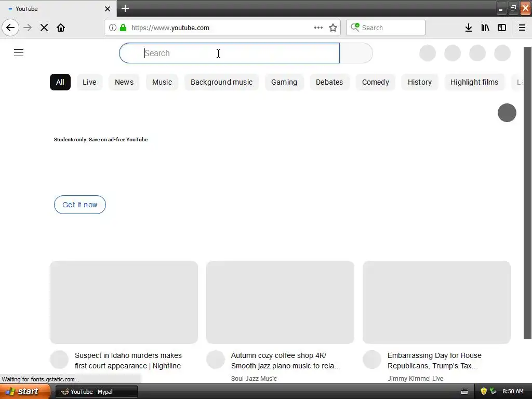Viewport: 532px width, 399px height.
Task: Open Autumn cozy coffee shop thumbnail
Action: (x=280, y=302)
